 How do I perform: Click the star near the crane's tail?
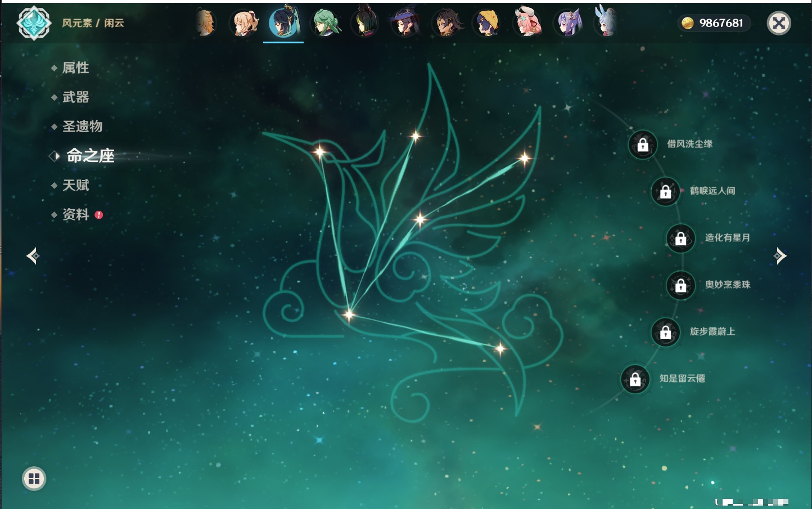[500, 349]
